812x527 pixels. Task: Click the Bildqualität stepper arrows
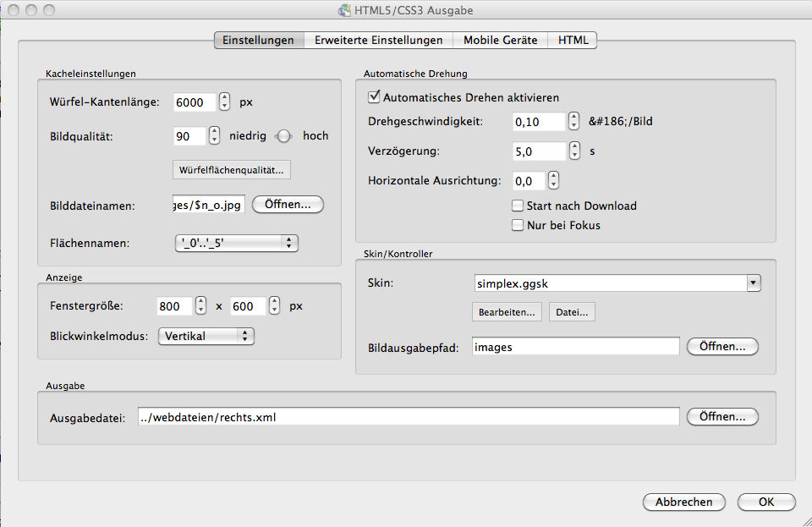point(214,135)
